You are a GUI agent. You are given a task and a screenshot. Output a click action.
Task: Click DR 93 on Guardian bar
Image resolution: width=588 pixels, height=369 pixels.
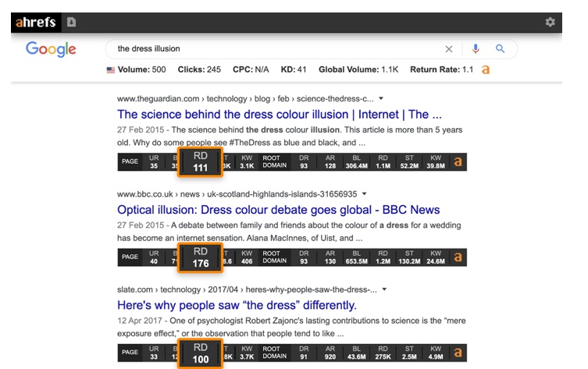(x=304, y=161)
